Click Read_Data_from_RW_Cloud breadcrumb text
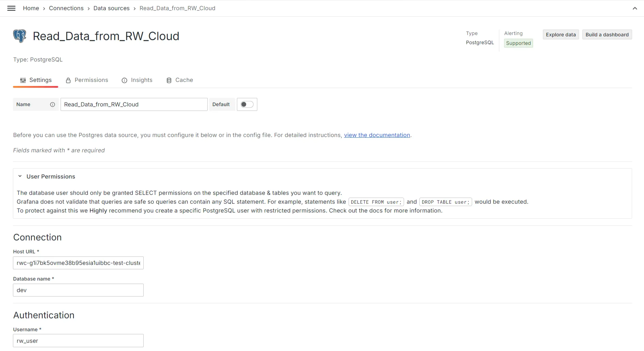 177,8
